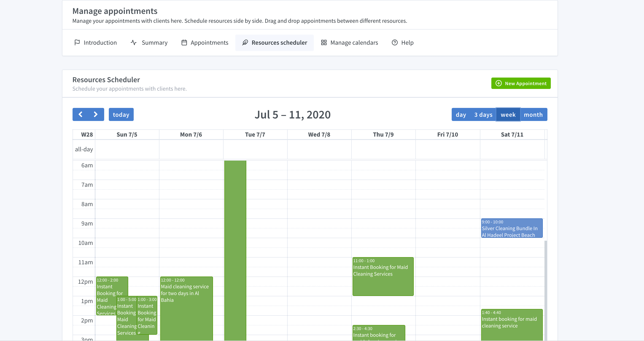The width and height of the screenshot is (644, 341).
Task: Click the W28 week number
Action: click(87, 134)
